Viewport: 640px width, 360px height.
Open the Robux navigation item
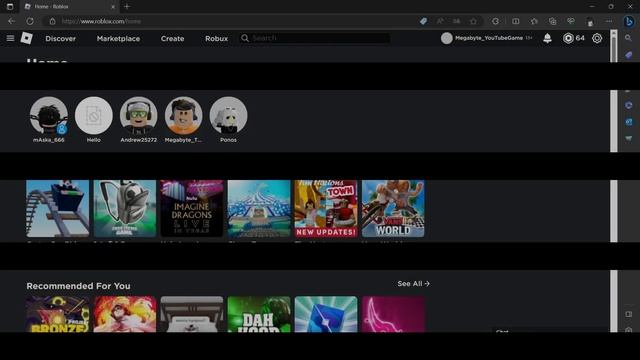coord(216,38)
